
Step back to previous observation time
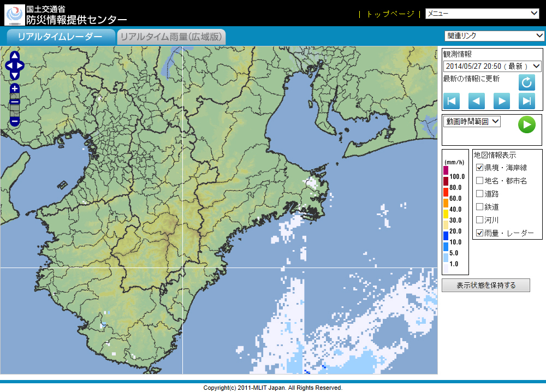click(x=477, y=101)
